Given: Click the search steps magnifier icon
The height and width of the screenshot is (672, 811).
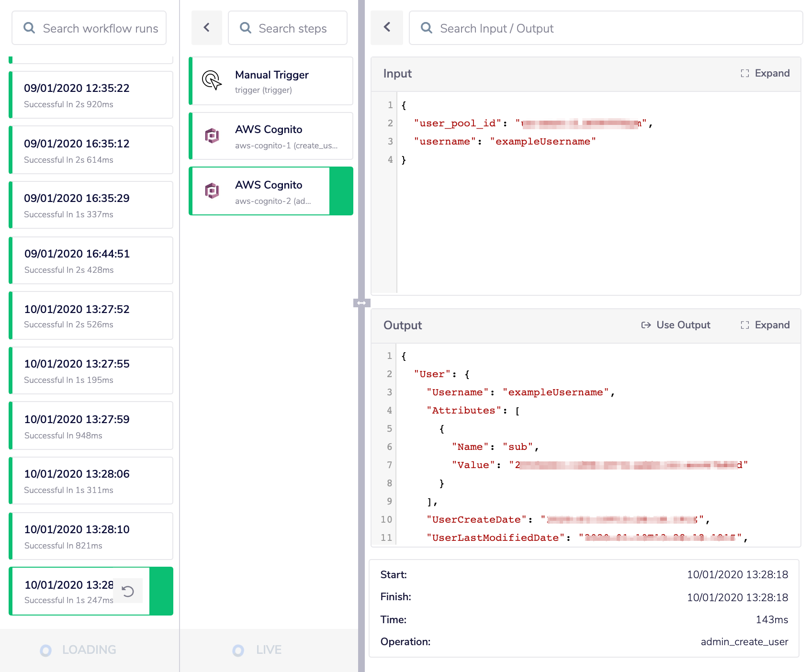Looking at the screenshot, I should tap(246, 28).
